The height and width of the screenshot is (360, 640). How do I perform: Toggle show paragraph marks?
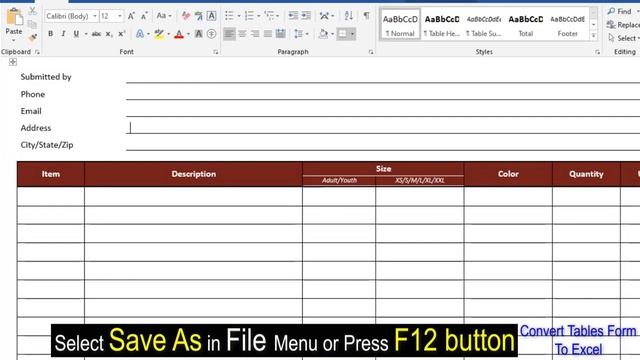click(366, 16)
